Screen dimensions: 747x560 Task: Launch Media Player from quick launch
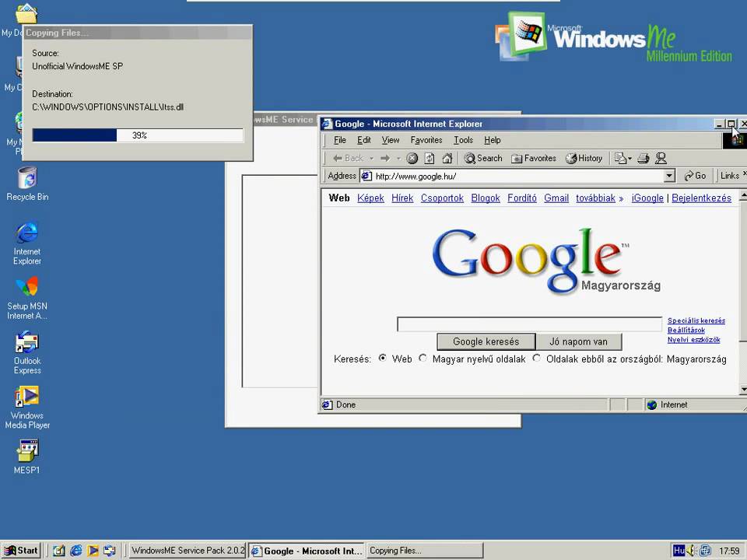[93, 551]
